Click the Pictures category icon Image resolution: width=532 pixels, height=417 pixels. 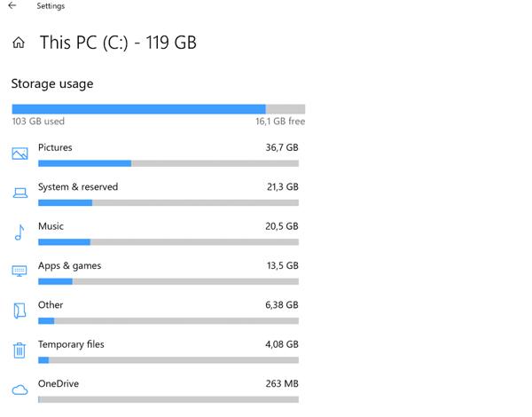click(x=20, y=153)
